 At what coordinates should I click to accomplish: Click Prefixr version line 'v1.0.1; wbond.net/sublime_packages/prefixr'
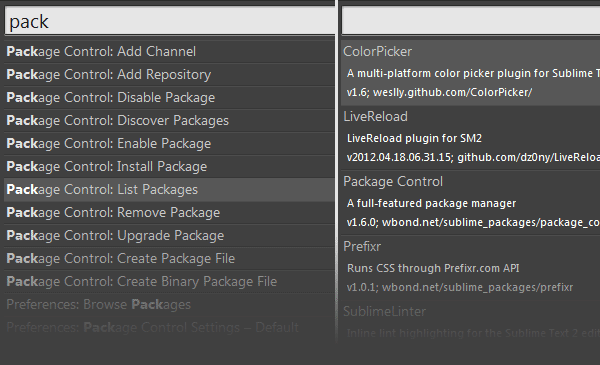460,287
